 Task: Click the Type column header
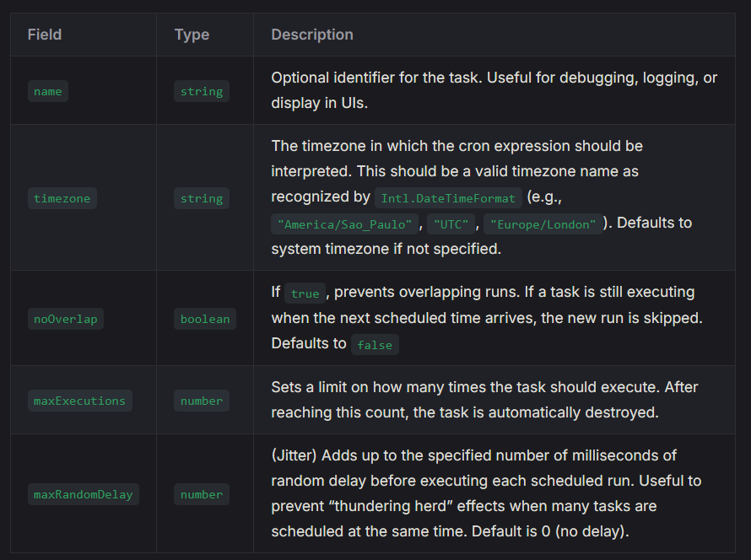click(192, 35)
